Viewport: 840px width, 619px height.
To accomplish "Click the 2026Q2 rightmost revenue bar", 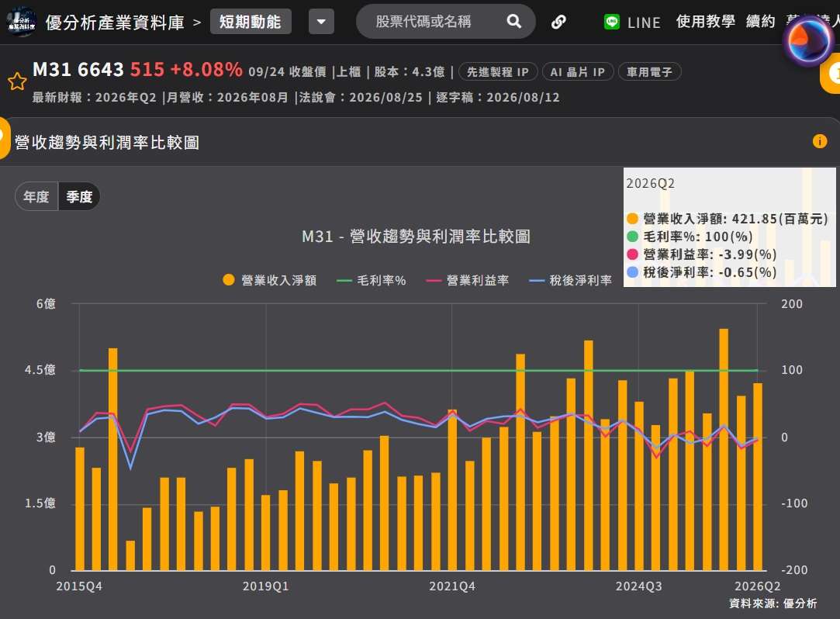I will pos(758,476).
